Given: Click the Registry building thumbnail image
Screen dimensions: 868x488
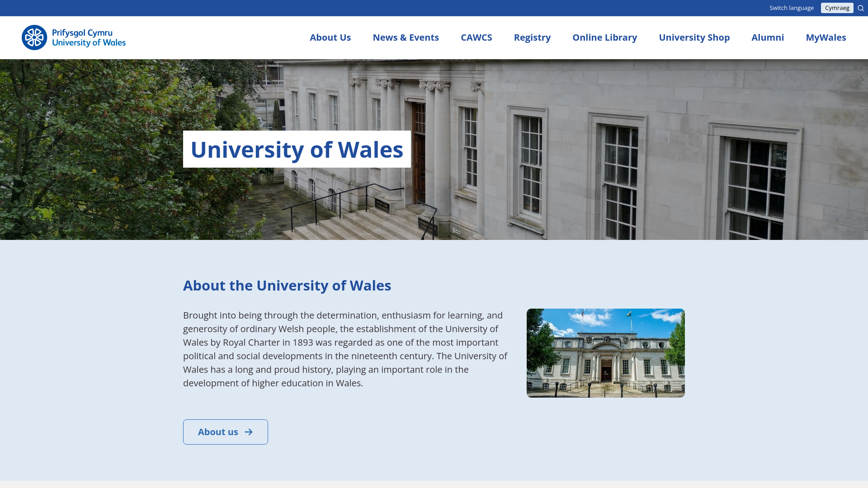Looking at the screenshot, I should click(605, 353).
